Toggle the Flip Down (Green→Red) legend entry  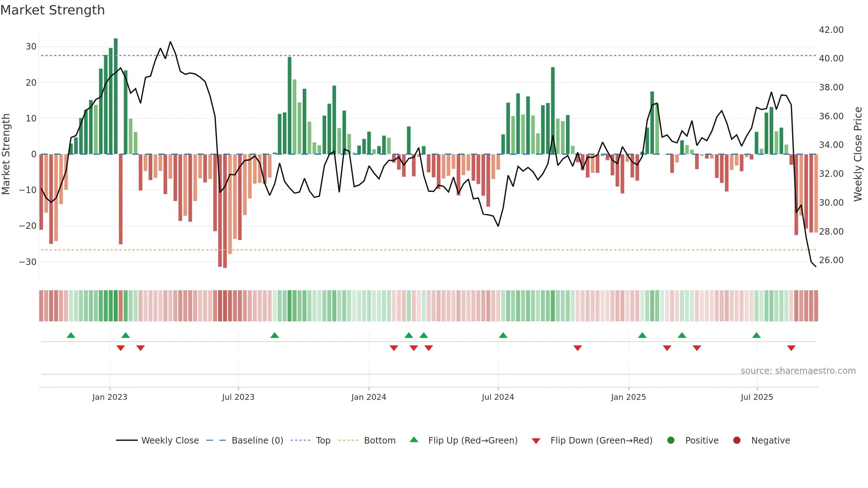click(x=592, y=440)
